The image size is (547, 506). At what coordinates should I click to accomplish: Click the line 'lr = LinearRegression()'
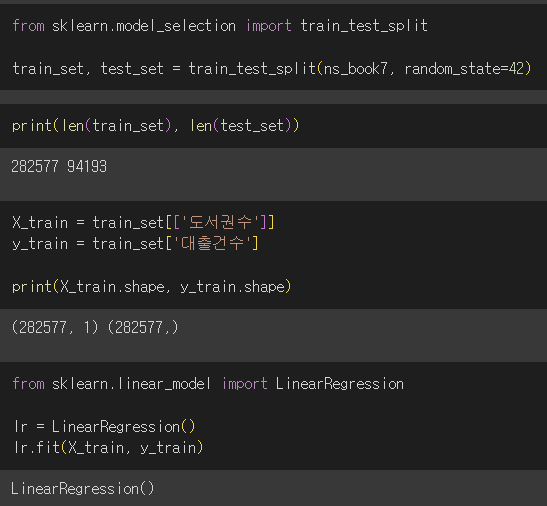104,426
